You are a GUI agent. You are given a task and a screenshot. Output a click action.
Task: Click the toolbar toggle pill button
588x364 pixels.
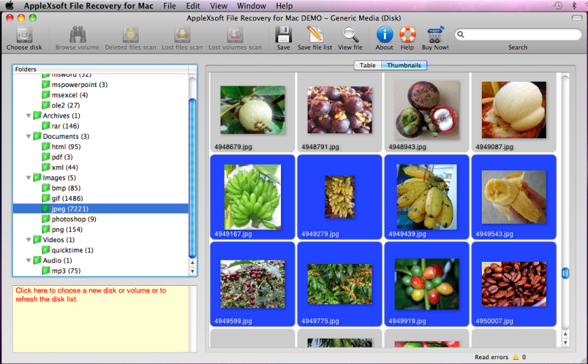tap(576, 18)
